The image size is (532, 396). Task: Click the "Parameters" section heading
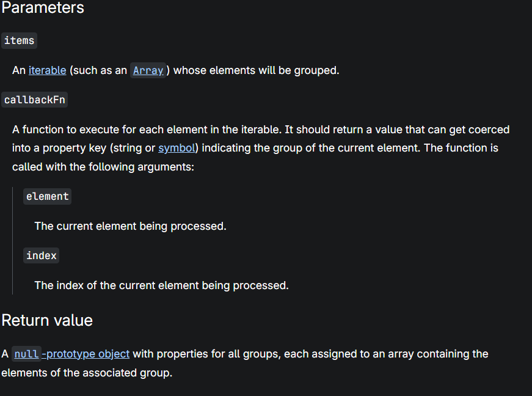coord(43,8)
